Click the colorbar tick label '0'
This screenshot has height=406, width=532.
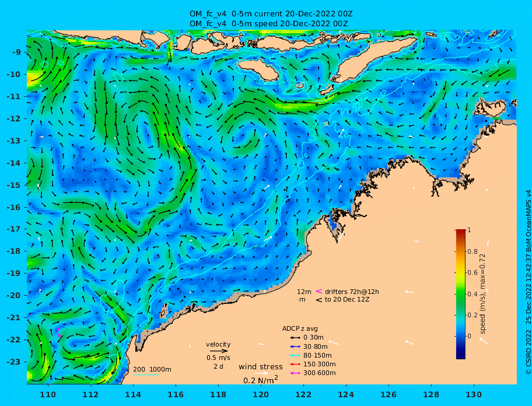pyautogui.click(x=469, y=336)
